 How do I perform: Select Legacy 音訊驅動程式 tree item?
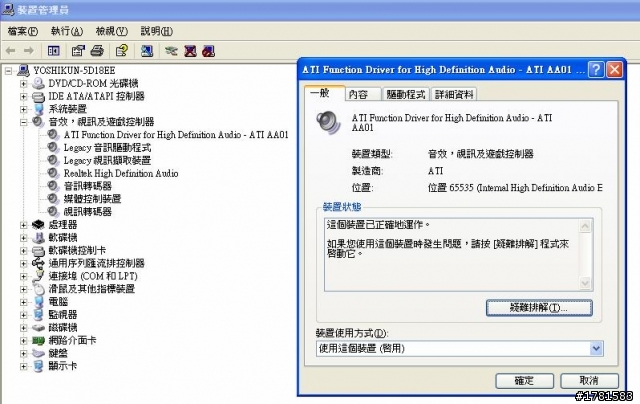(107, 148)
